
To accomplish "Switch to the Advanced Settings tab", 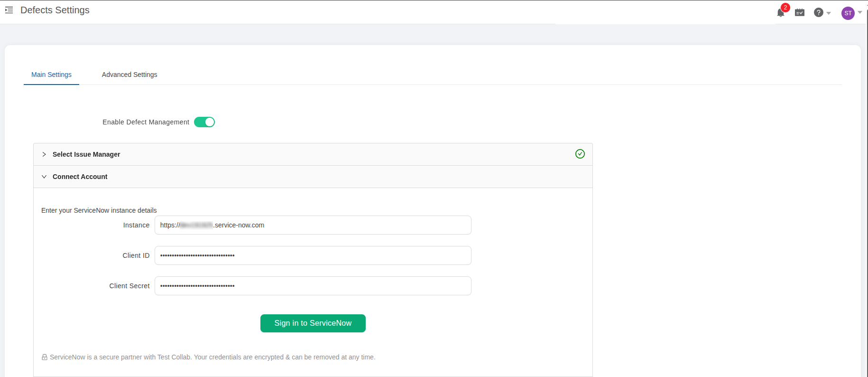I will (129, 75).
